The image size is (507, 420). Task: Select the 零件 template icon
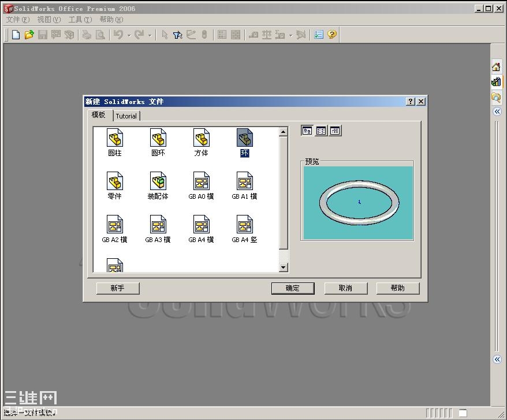pos(115,185)
